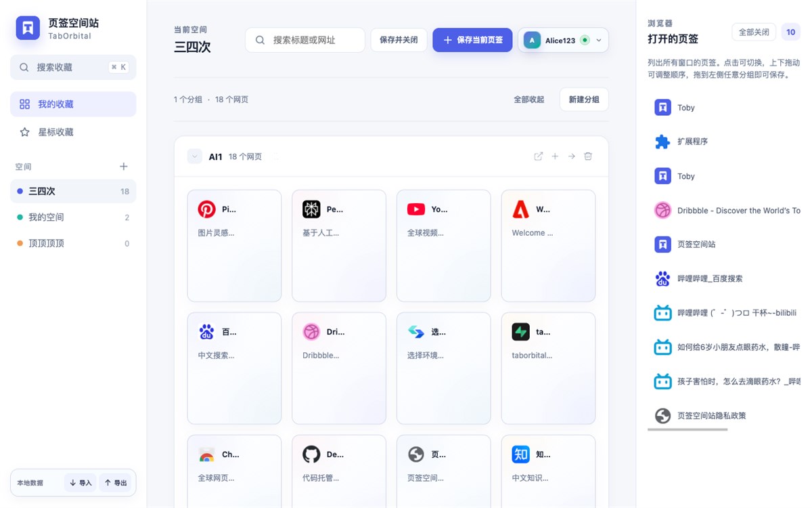The image size is (812, 508).
Task: Click the taborbital green lightning card icon
Action: 520,332
